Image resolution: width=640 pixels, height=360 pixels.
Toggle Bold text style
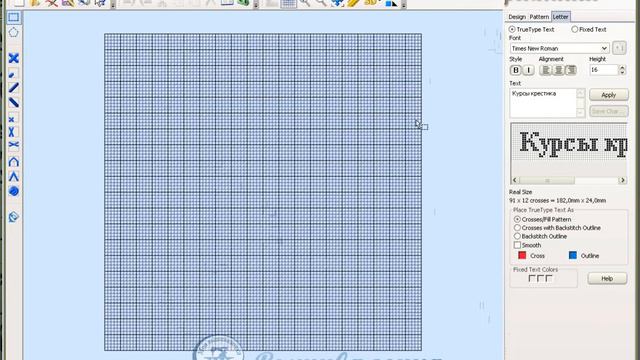pyautogui.click(x=516, y=70)
